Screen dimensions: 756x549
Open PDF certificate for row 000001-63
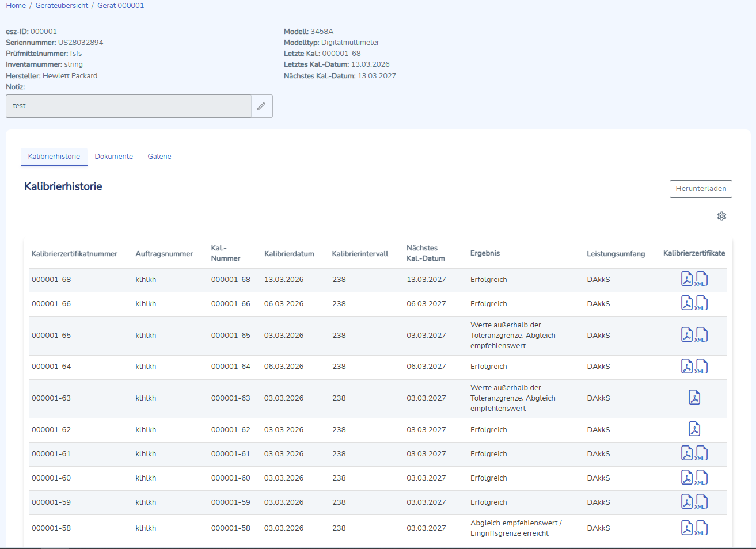point(694,398)
